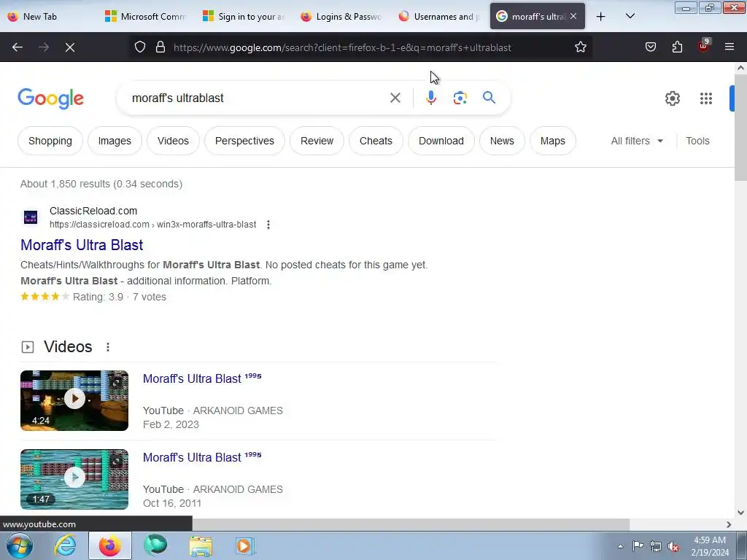Switch to New Tab tab
Viewport: 747px width, 560px height.
pos(49,17)
